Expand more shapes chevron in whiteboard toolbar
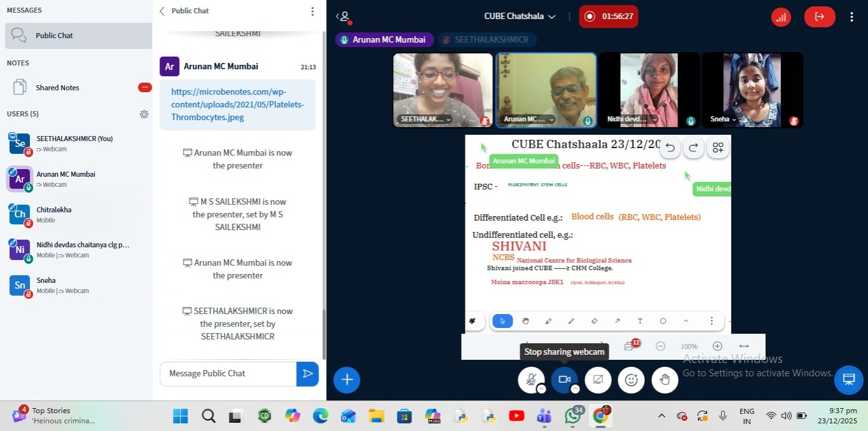Image resolution: width=868 pixels, height=431 pixels. pyautogui.click(x=685, y=321)
